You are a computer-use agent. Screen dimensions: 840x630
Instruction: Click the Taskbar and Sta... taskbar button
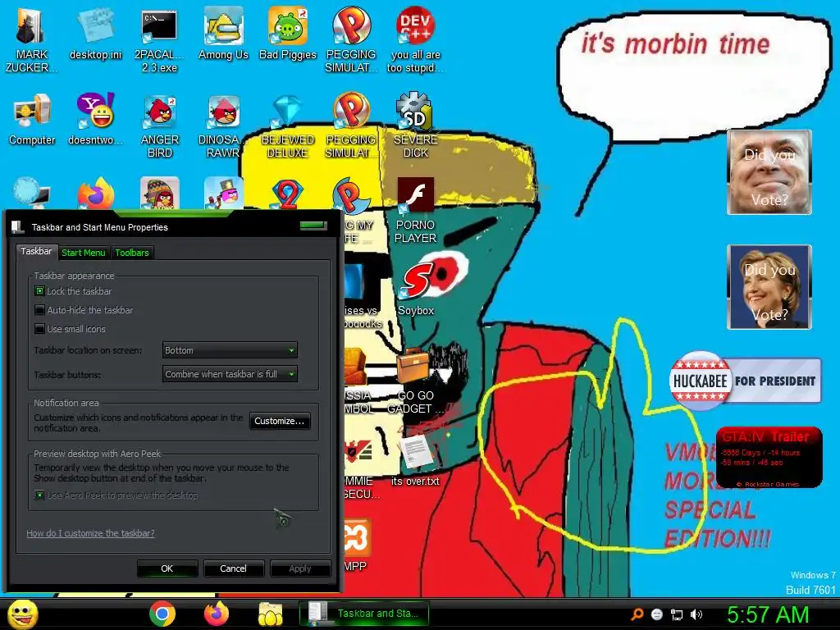coord(365,614)
